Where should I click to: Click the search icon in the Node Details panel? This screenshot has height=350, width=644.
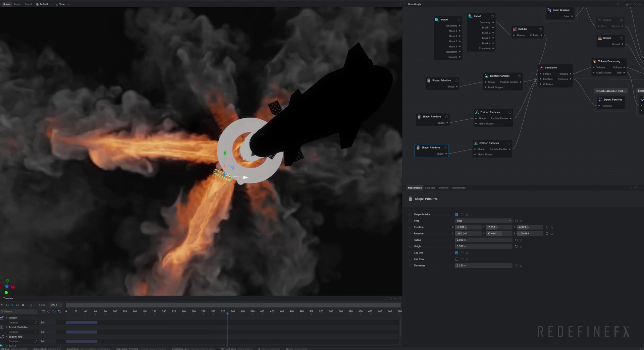631,188
